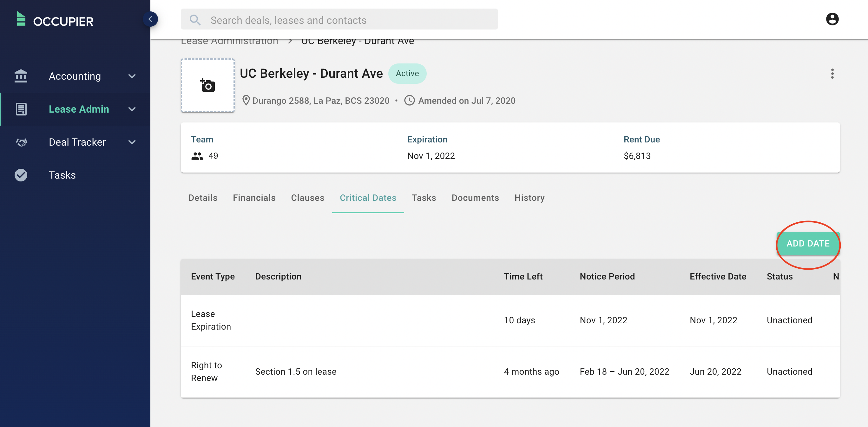Switch to the Details tab
Image resolution: width=868 pixels, height=427 pixels.
pyautogui.click(x=203, y=198)
